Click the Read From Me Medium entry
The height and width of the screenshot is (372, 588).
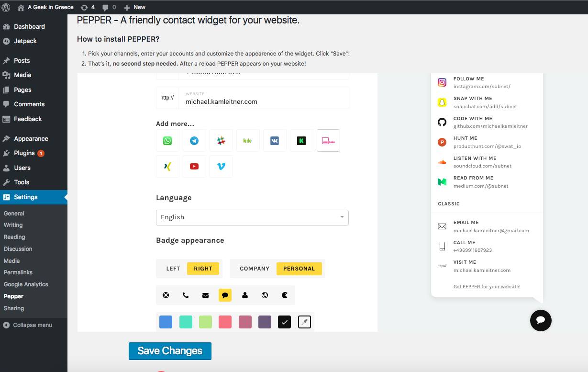[x=487, y=182]
